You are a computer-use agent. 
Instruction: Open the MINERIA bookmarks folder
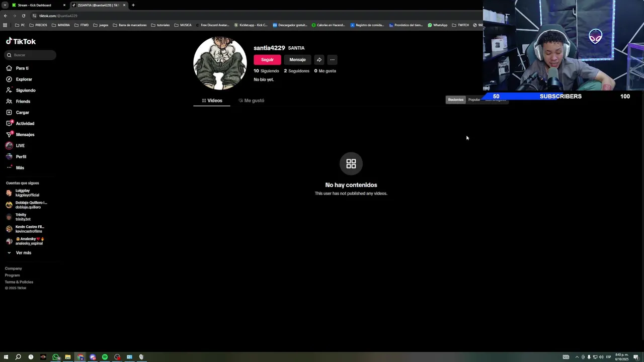[x=61, y=25]
